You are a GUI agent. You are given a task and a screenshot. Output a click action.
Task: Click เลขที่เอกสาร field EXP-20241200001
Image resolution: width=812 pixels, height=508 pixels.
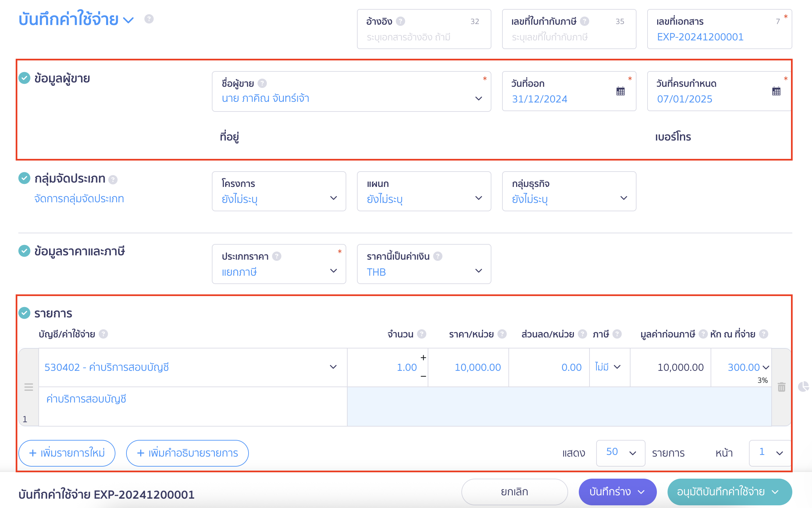click(x=719, y=29)
